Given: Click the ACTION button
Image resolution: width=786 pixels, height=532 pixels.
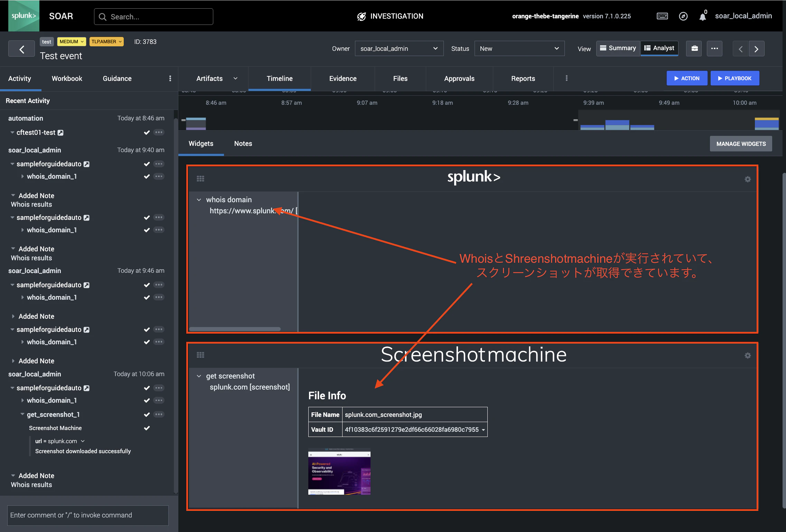Looking at the screenshot, I should coord(687,78).
